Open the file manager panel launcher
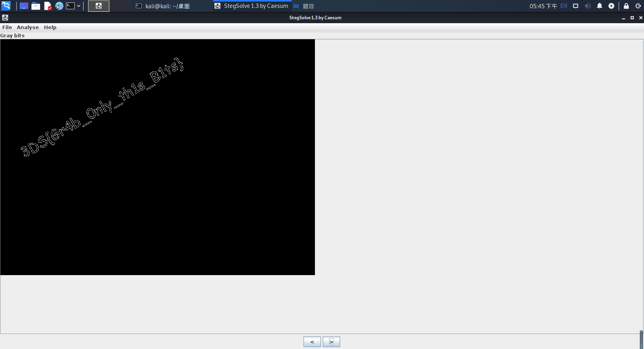The height and width of the screenshot is (349, 644). tap(36, 6)
